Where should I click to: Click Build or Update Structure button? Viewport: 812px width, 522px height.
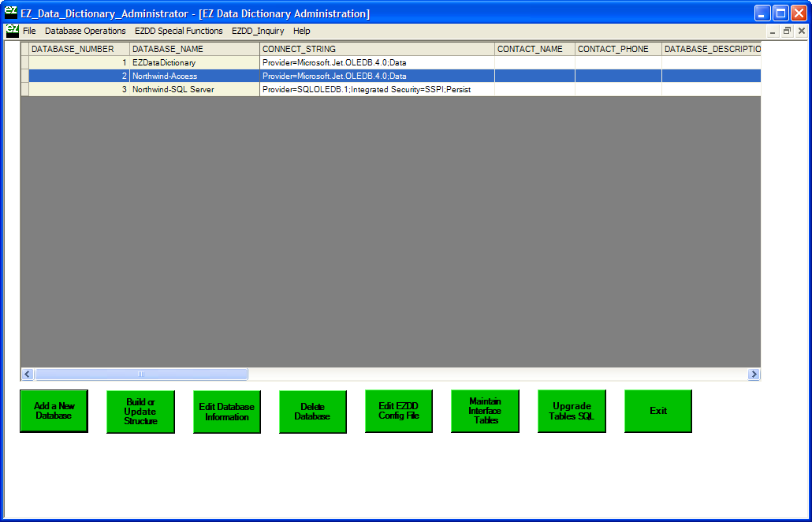point(140,412)
